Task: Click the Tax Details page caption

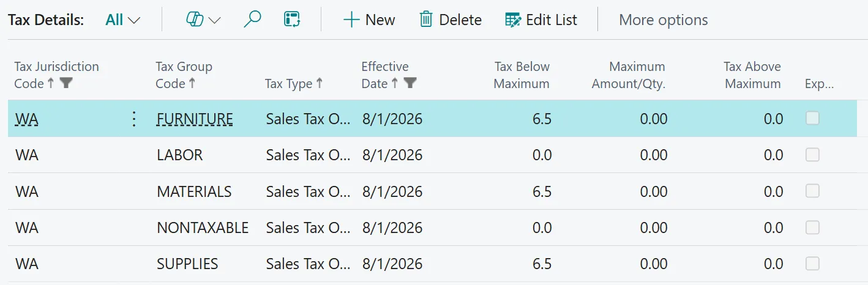Action: (x=46, y=20)
